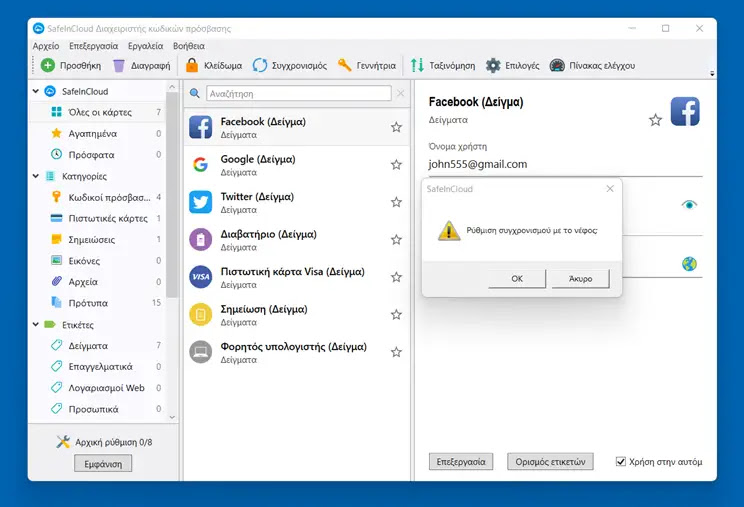The height and width of the screenshot is (507, 744).
Task: Open website with the globe icon
Action: coord(689,264)
